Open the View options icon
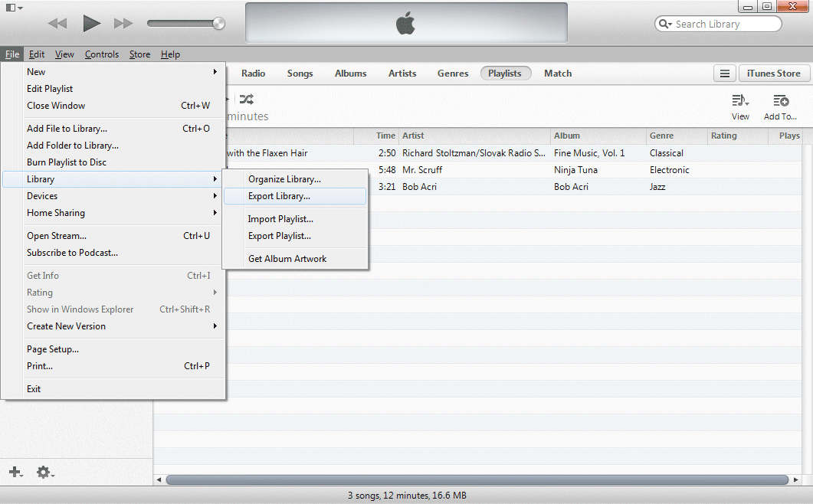The image size is (813, 504). [x=740, y=106]
